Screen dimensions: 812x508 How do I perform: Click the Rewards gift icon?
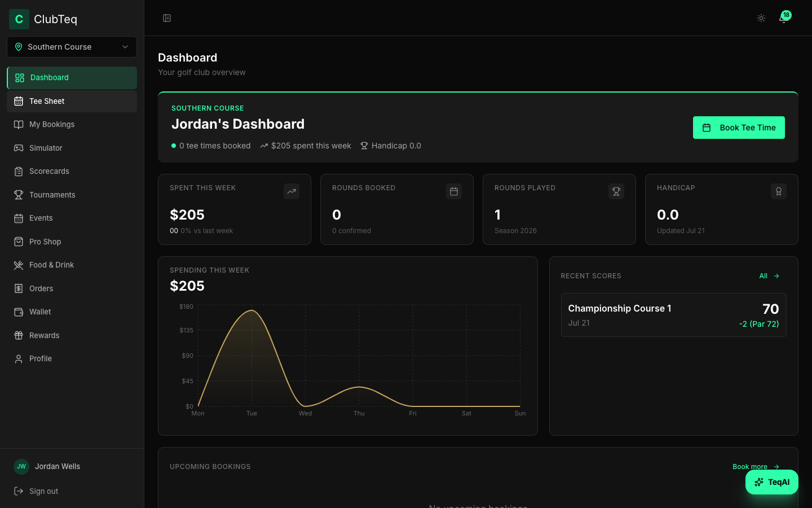coord(19,335)
